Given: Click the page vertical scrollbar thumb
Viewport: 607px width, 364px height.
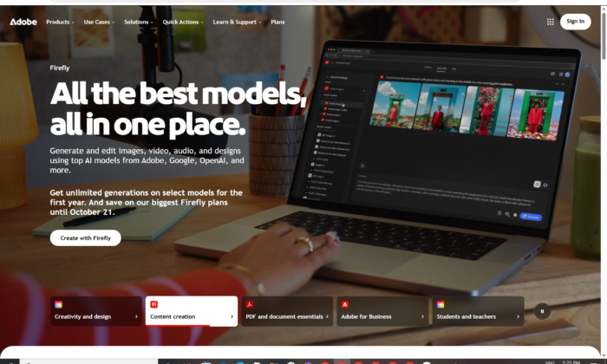Looking at the screenshot, I should point(604,35).
